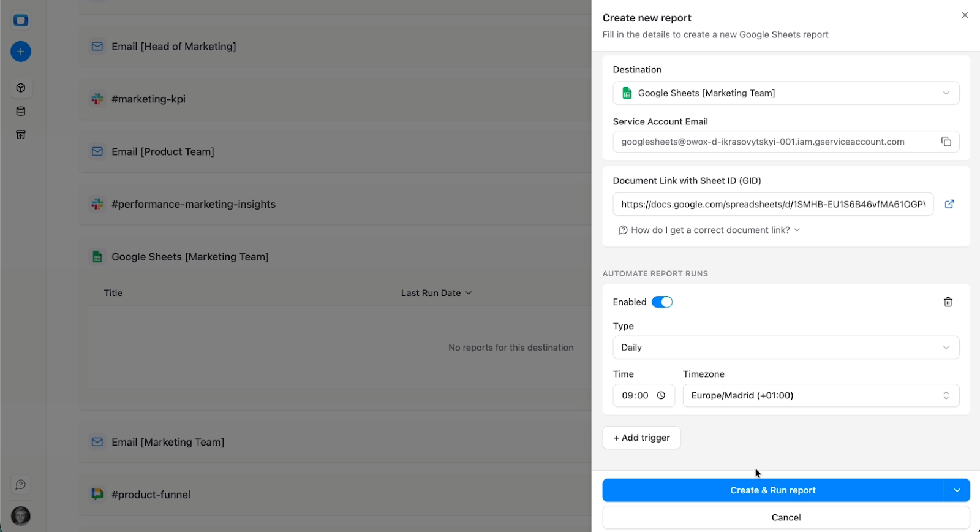Open the database storage sidebar icon
This screenshot has width=980, height=532.
(21, 112)
